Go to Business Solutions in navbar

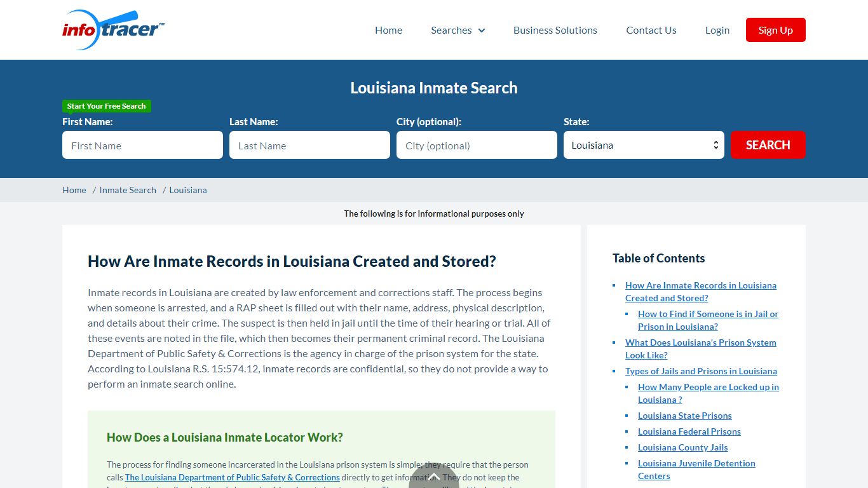(x=555, y=30)
